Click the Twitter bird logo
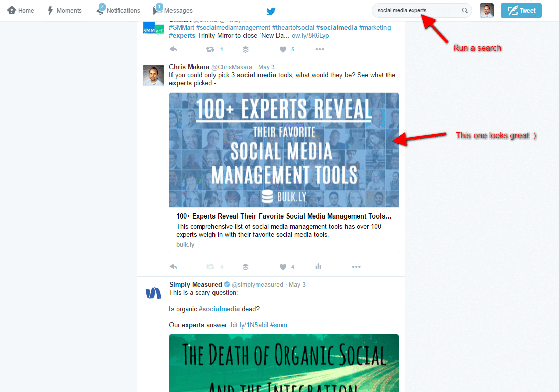The height and width of the screenshot is (392, 559). [271, 11]
